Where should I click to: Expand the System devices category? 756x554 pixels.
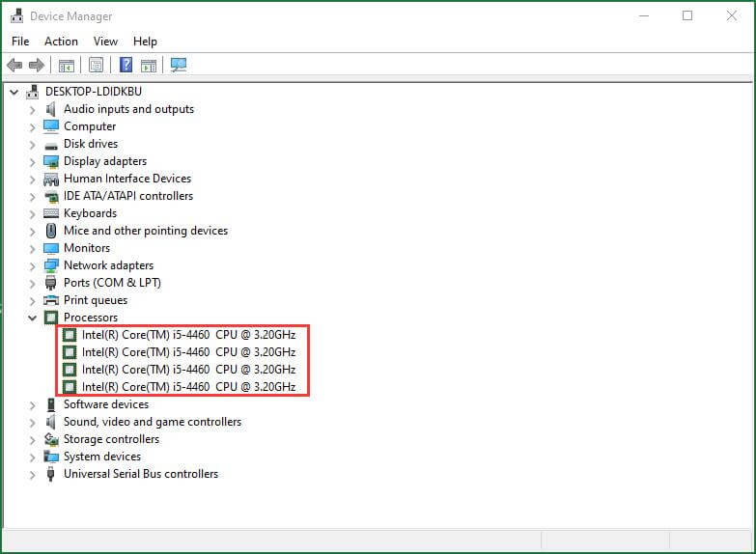pyautogui.click(x=32, y=457)
